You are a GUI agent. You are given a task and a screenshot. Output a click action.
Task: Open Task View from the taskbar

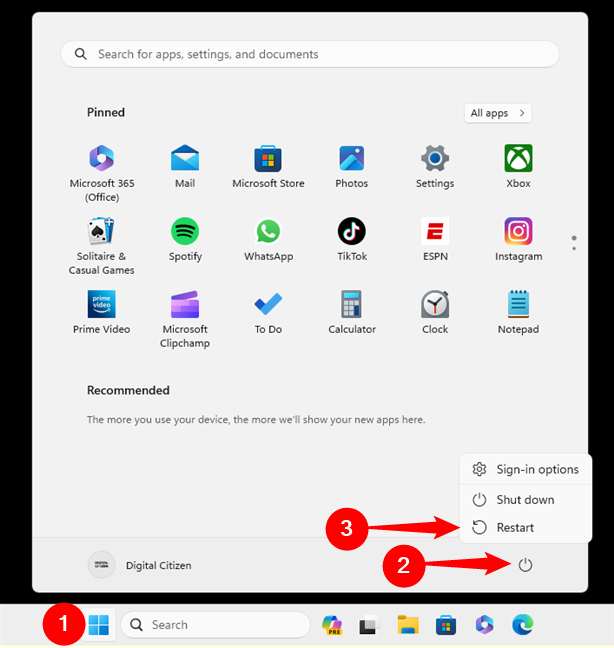pyautogui.click(x=369, y=624)
